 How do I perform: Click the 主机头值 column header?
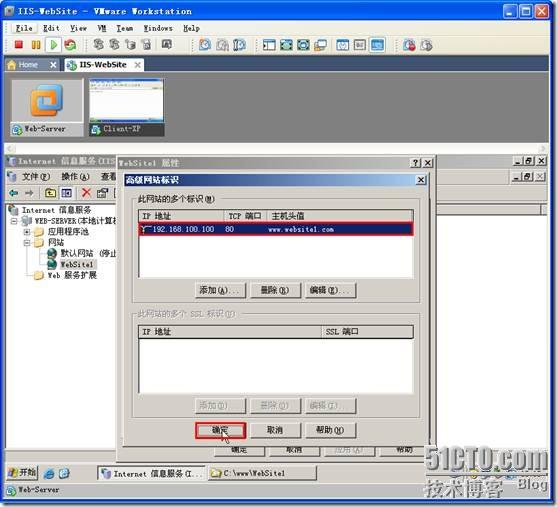click(340, 216)
